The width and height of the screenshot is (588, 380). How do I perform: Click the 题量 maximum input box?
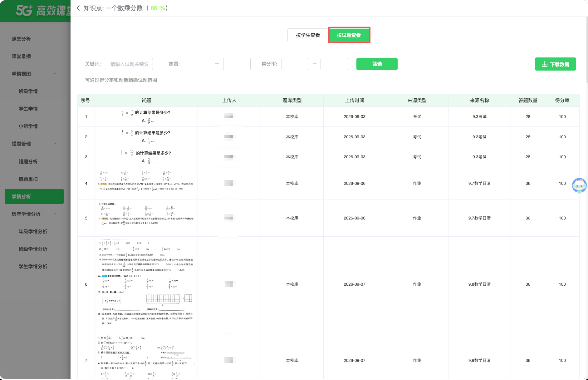click(237, 64)
